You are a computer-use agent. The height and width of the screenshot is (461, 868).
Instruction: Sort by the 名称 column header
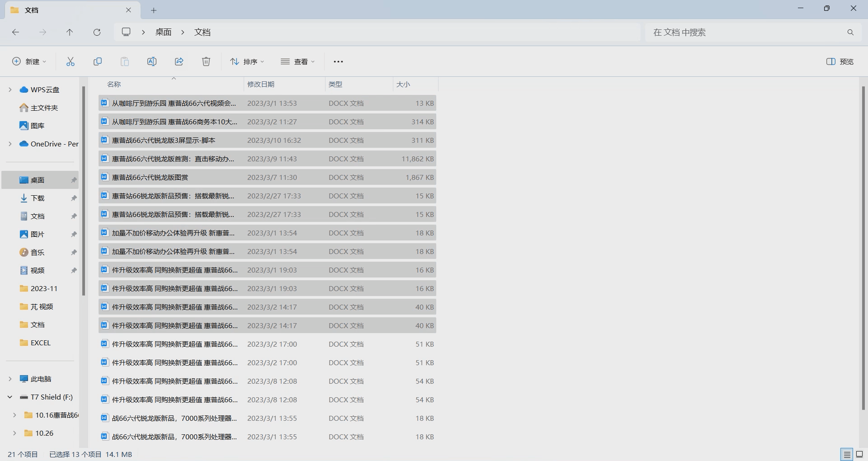(x=114, y=84)
